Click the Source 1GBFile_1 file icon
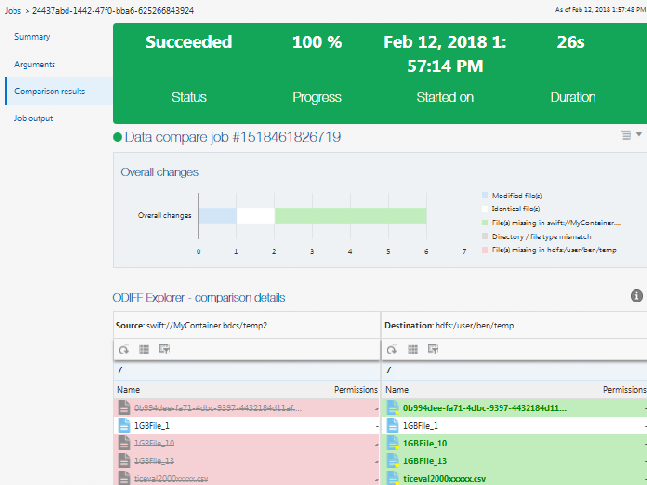Viewport: 647px width, 485px height. coord(124,426)
